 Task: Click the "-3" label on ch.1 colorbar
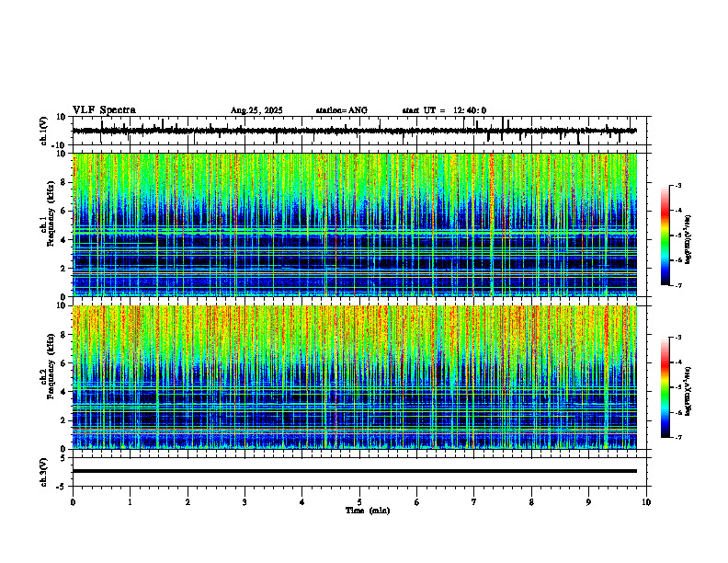(677, 185)
